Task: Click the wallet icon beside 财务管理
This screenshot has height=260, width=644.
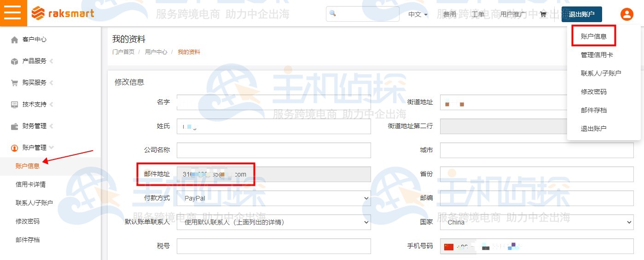Action: [x=14, y=126]
